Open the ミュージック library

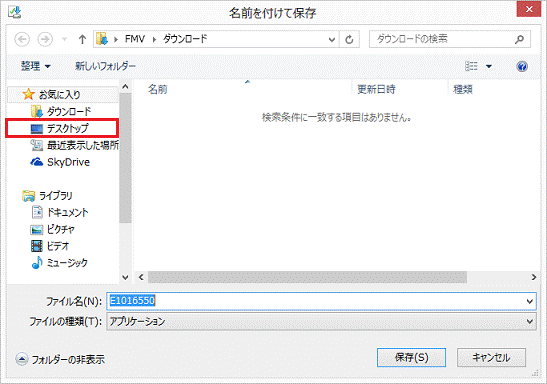tap(59, 263)
